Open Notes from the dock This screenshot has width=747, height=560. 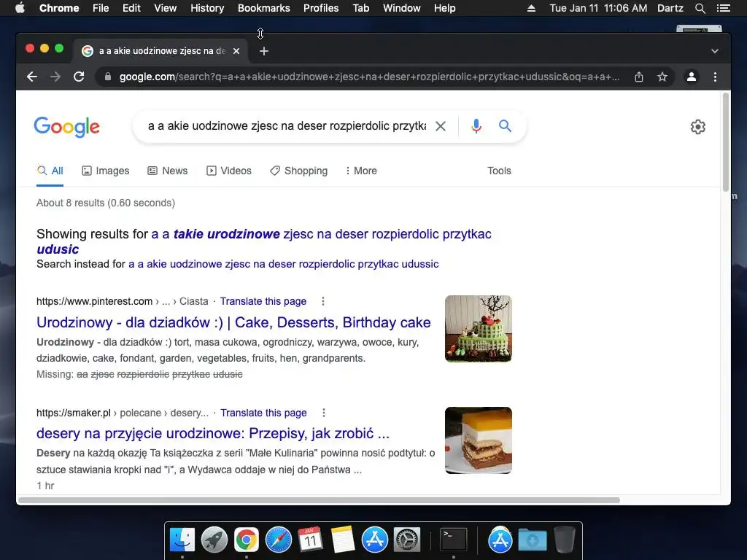click(343, 540)
